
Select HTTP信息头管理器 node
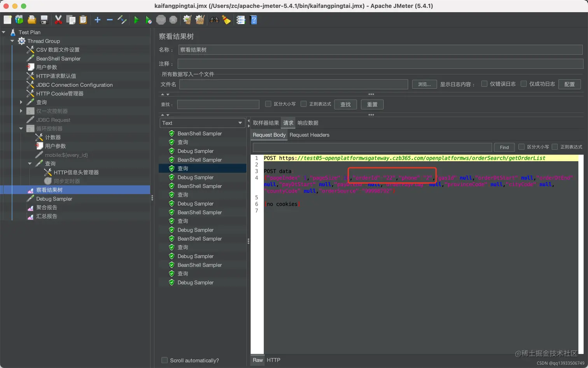pyautogui.click(x=76, y=172)
